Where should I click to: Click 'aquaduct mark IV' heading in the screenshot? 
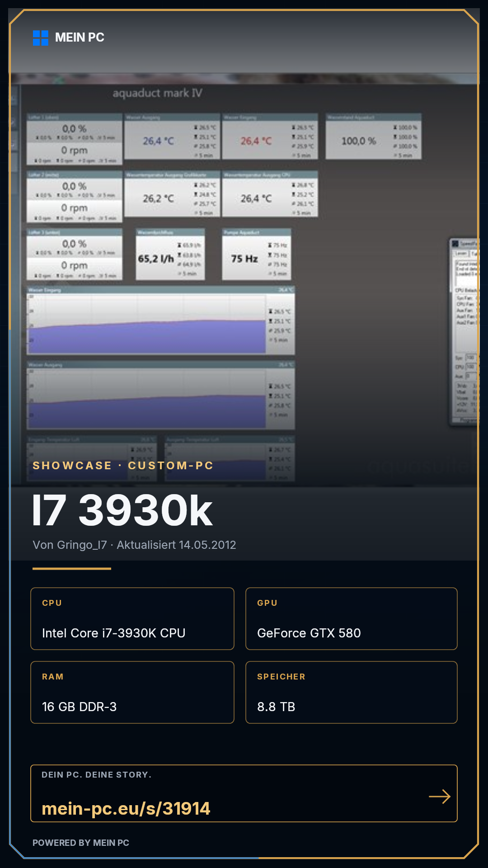click(157, 93)
